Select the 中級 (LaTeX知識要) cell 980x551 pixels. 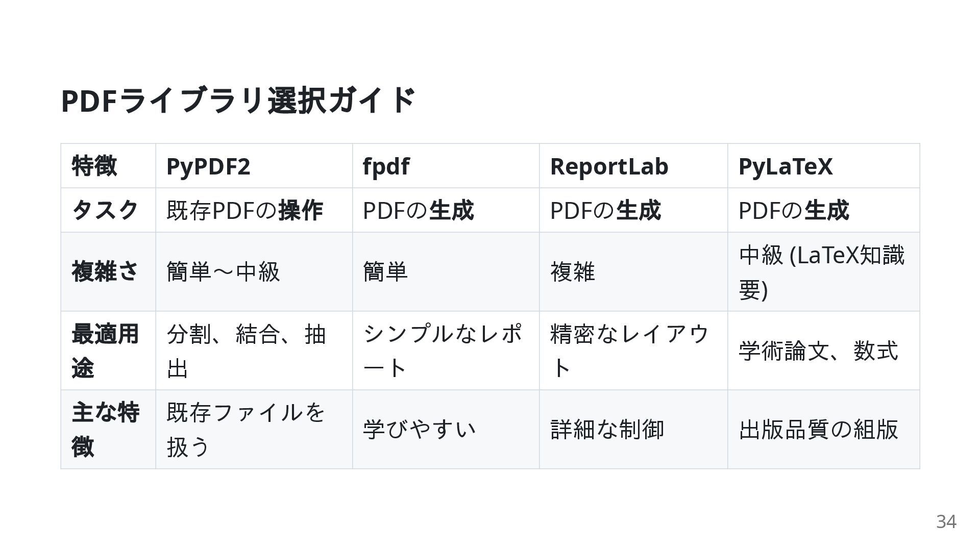[x=821, y=272]
